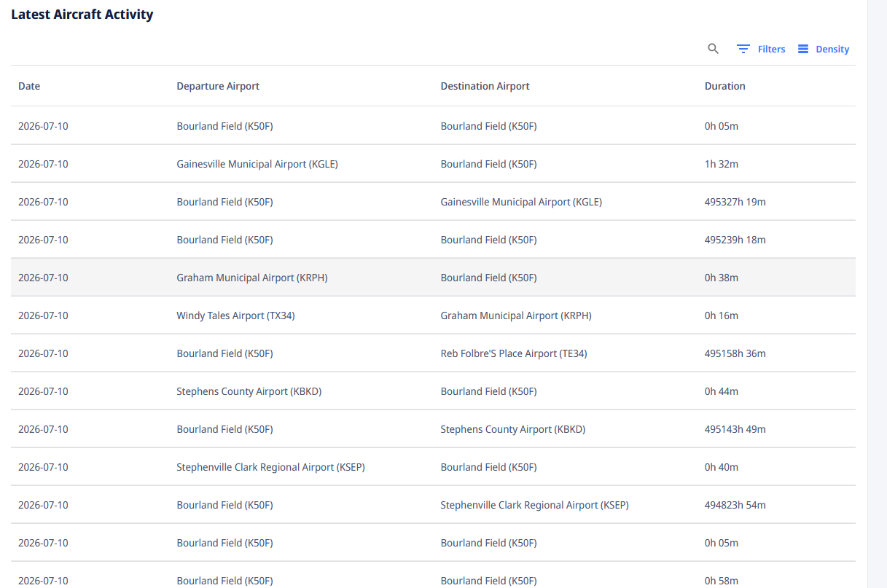This screenshot has width=887, height=588.
Task: Sort by Departure Airport column header
Action: pyautogui.click(x=218, y=86)
